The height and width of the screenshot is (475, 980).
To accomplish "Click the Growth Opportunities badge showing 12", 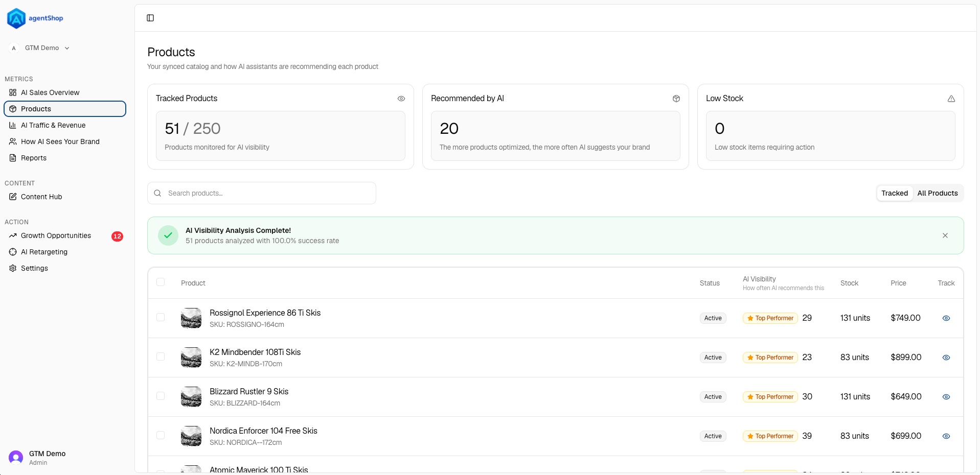I will point(117,236).
